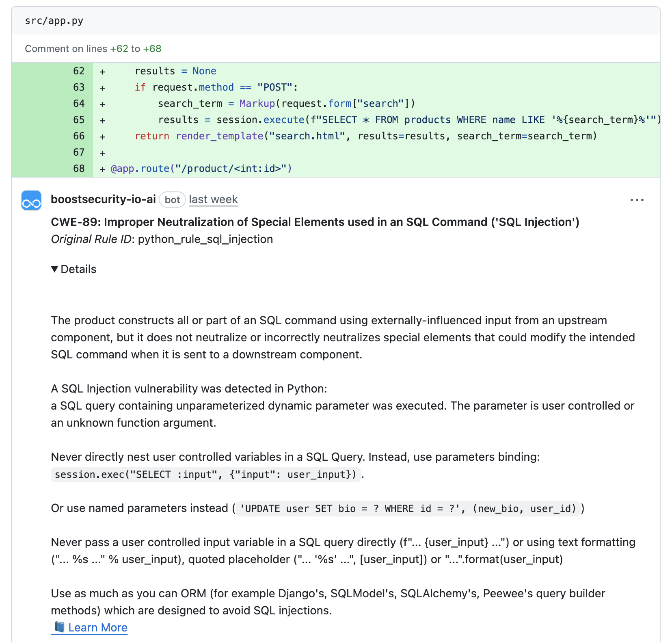The width and height of the screenshot is (672, 642).
Task: Select diff line number 62
Action: click(x=79, y=71)
